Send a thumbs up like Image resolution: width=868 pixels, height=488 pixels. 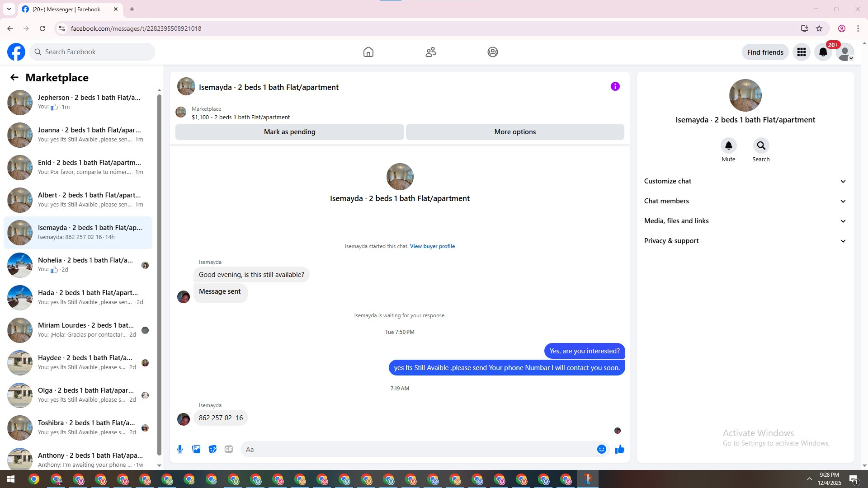[x=619, y=449]
